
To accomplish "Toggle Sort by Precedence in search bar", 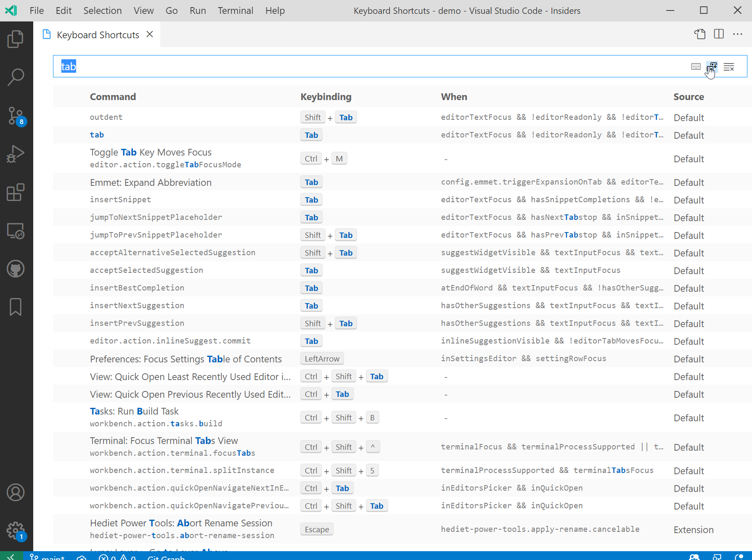I will point(712,66).
